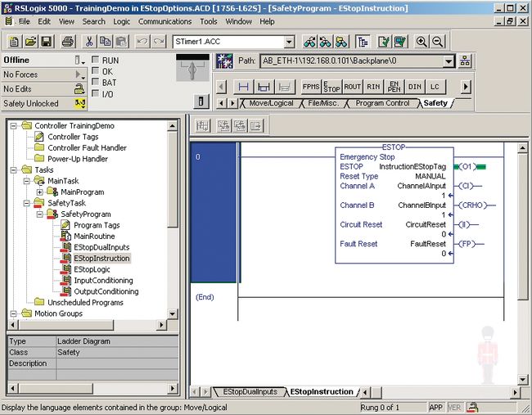This screenshot has height=415, width=532.
Task: Collapse the SafetyProgram tree node
Action: click(39, 214)
